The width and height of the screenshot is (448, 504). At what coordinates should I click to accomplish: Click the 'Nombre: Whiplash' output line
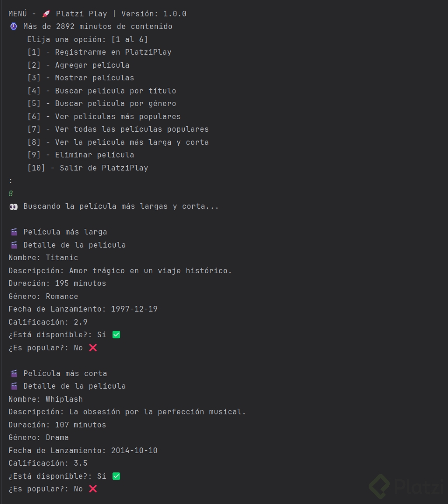[x=46, y=399]
